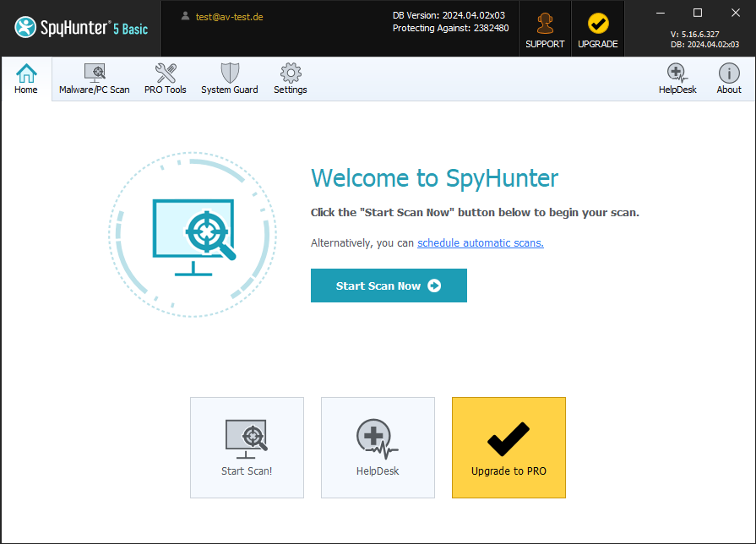
Task: Open the Malware/PC Scan tab
Action: pos(94,79)
